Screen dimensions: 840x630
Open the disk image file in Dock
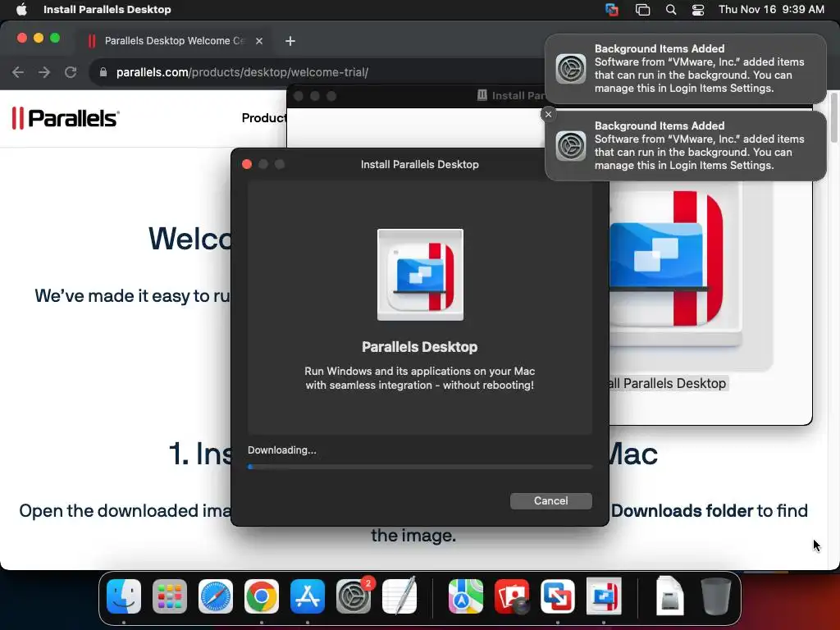click(669, 596)
